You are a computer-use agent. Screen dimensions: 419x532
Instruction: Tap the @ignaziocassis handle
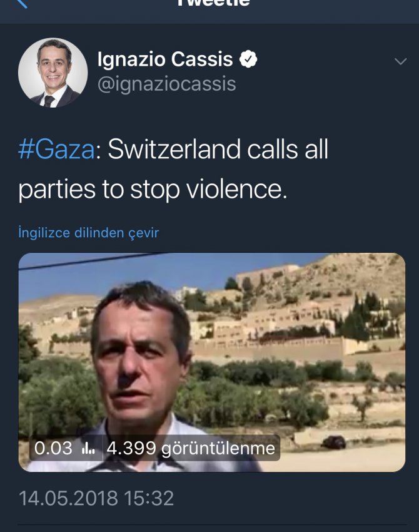(x=166, y=84)
